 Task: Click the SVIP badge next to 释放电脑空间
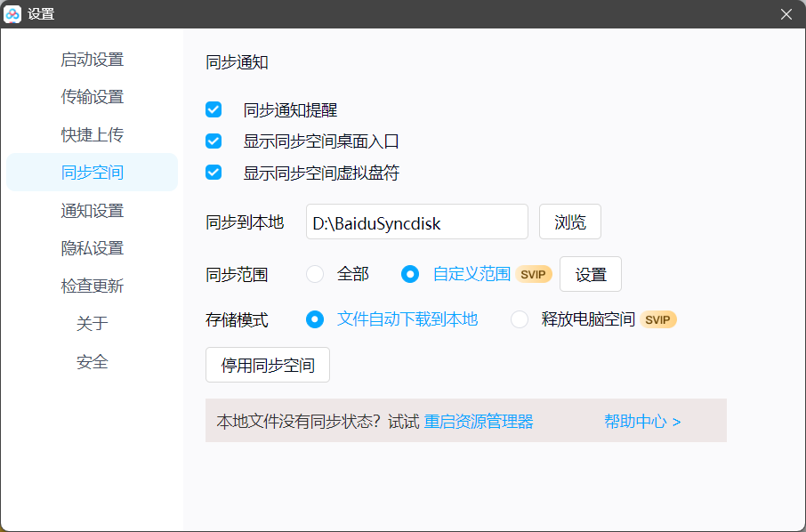pos(659,319)
